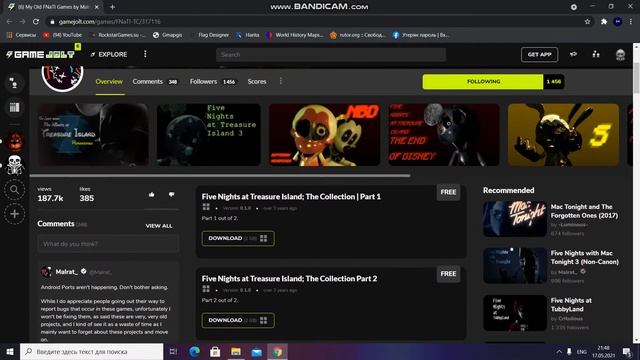This screenshot has height=360, width=640.
Task: Switch to the Followers tab
Action: coord(213,82)
